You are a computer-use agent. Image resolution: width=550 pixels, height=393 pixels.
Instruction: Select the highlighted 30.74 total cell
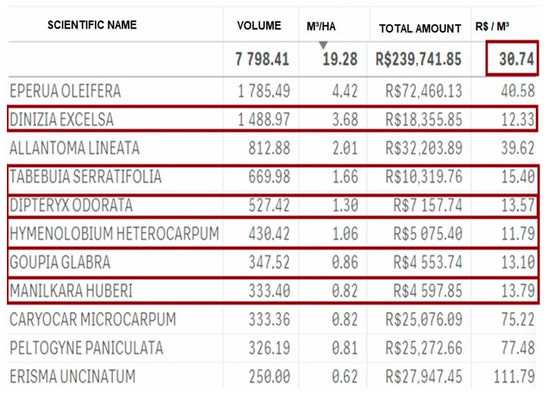[512, 58]
